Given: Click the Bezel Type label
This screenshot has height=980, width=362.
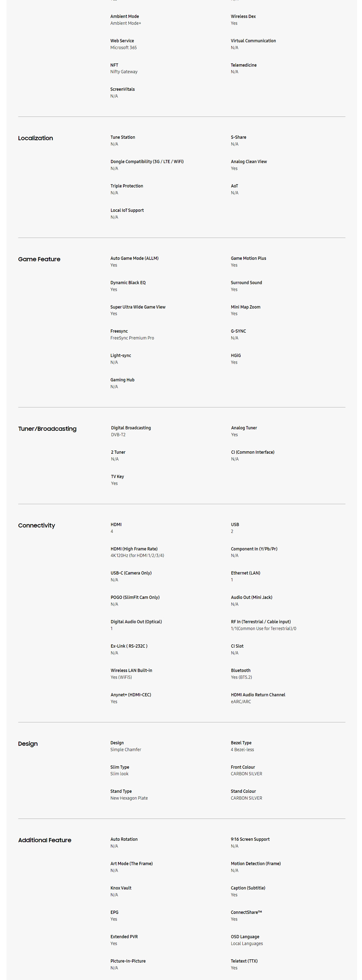Looking at the screenshot, I should [241, 743].
